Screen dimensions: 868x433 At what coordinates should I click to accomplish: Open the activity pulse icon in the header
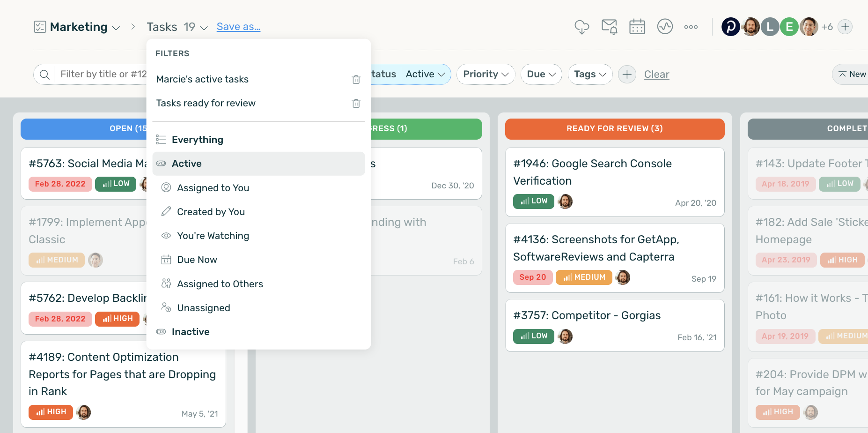tap(665, 27)
